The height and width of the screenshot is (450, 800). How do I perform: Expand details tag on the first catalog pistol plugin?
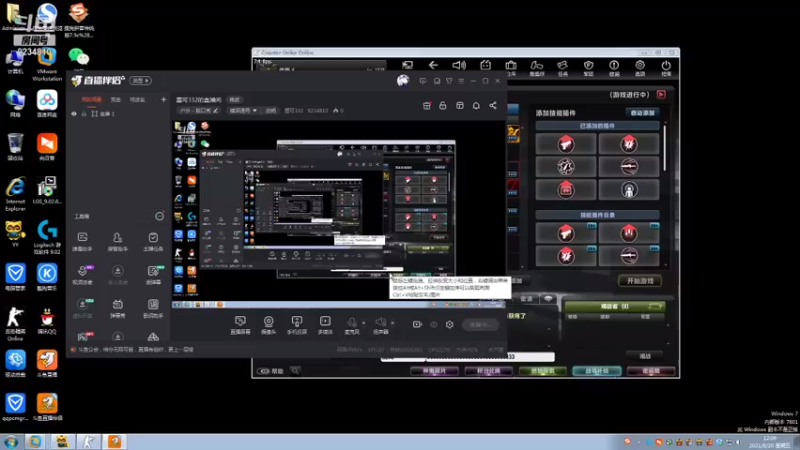click(591, 226)
